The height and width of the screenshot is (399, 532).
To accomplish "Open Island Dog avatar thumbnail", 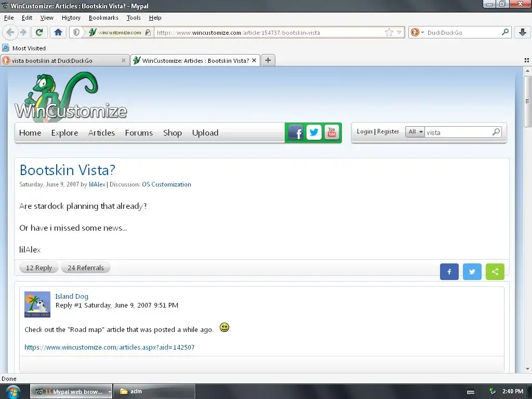I will click(37, 304).
